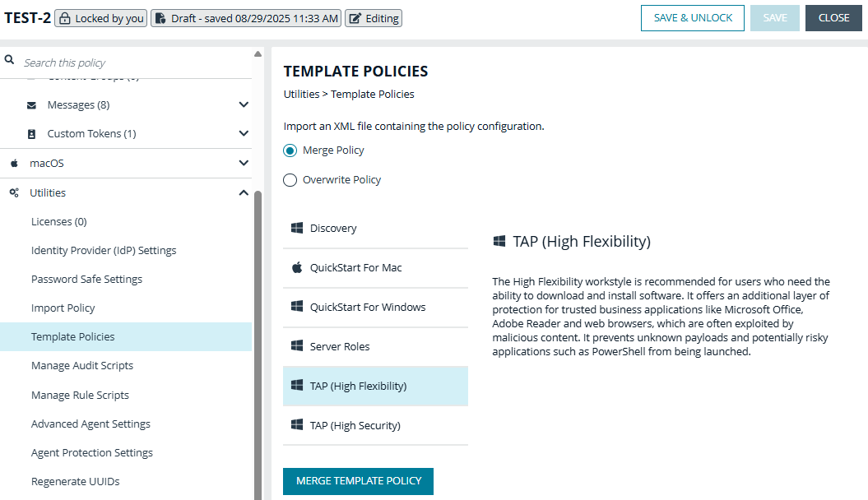Click the Utilities gear icon
The image size is (868, 500).
[x=13, y=192]
